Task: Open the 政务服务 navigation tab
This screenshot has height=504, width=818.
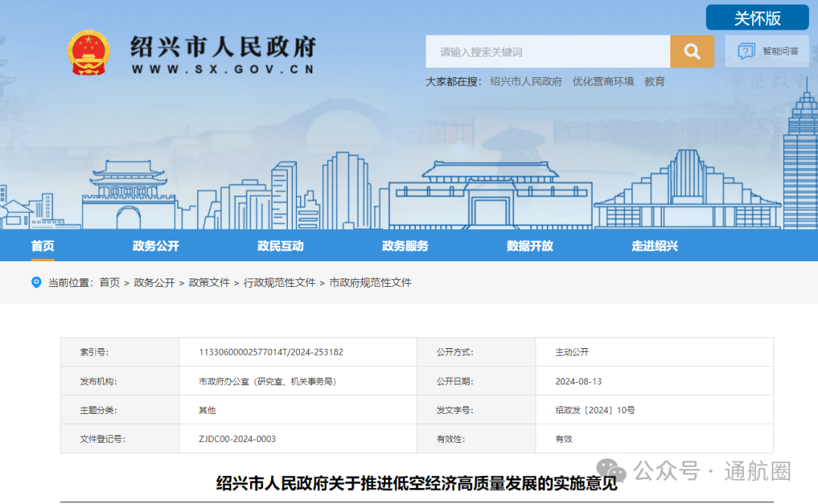Action: coord(404,246)
